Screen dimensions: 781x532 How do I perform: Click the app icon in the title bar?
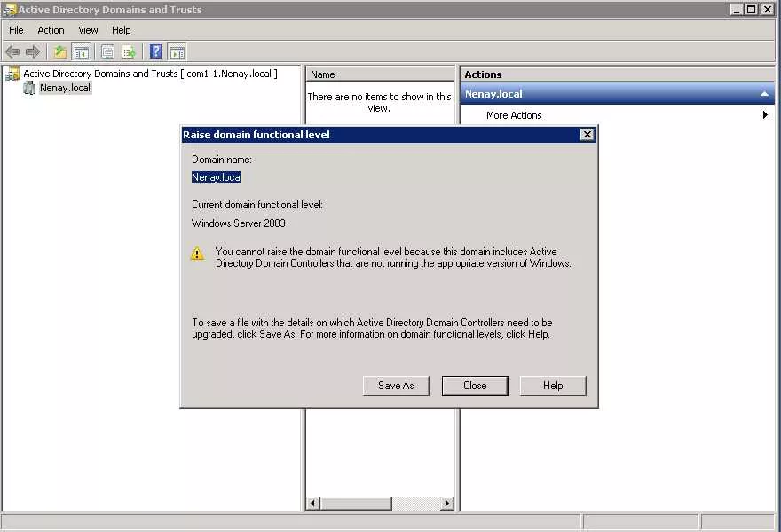[x=9, y=10]
